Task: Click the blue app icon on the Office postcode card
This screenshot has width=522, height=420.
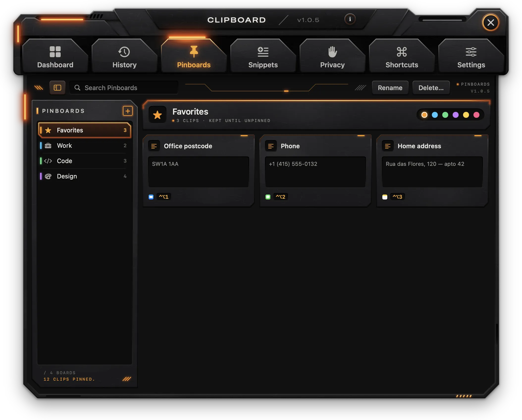Action: 151,197
